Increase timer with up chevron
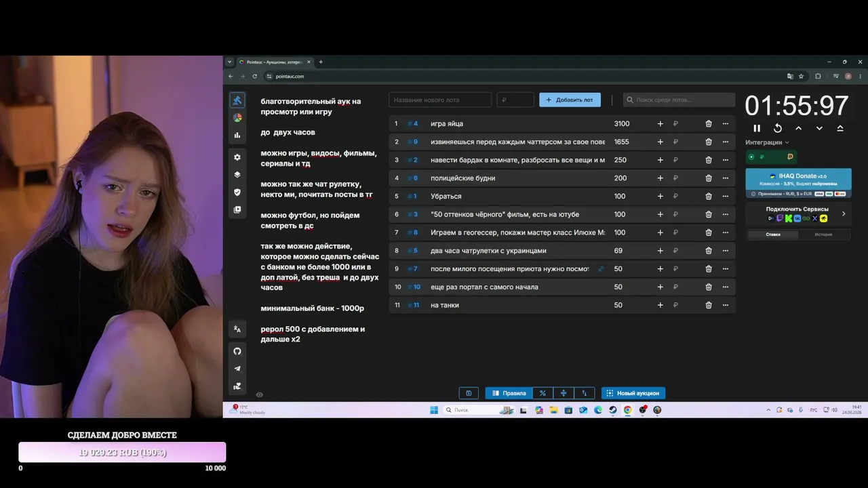Image resolution: width=868 pixels, height=488 pixels. pyautogui.click(x=798, y=128)
